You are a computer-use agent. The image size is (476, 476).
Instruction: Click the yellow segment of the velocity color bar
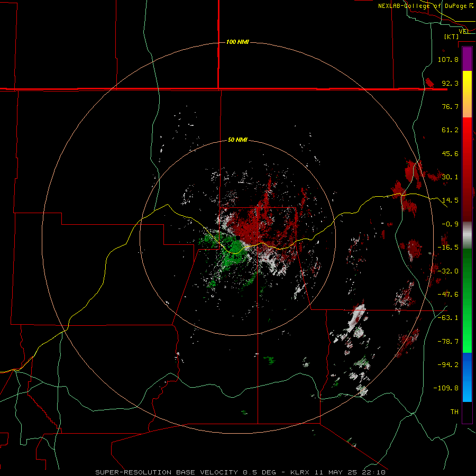(x=467, y=82)
